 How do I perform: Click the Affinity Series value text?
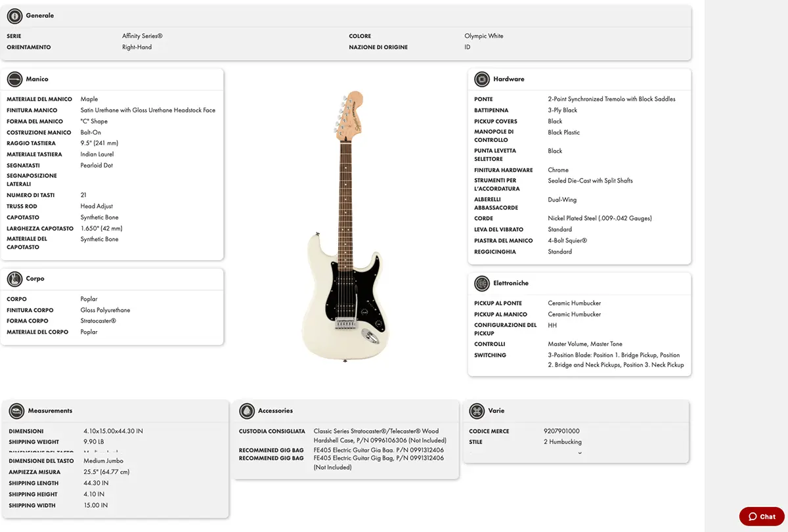[x=142, y=36]
